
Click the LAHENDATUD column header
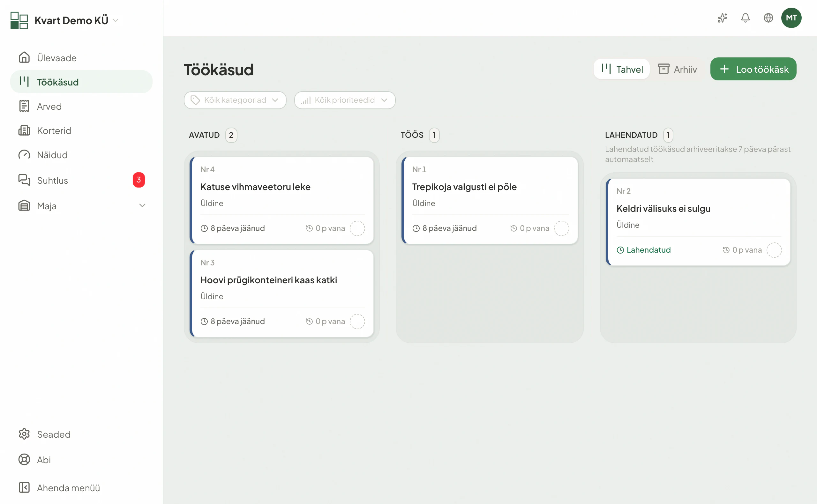pyautogui.click(x=631, y=135)
